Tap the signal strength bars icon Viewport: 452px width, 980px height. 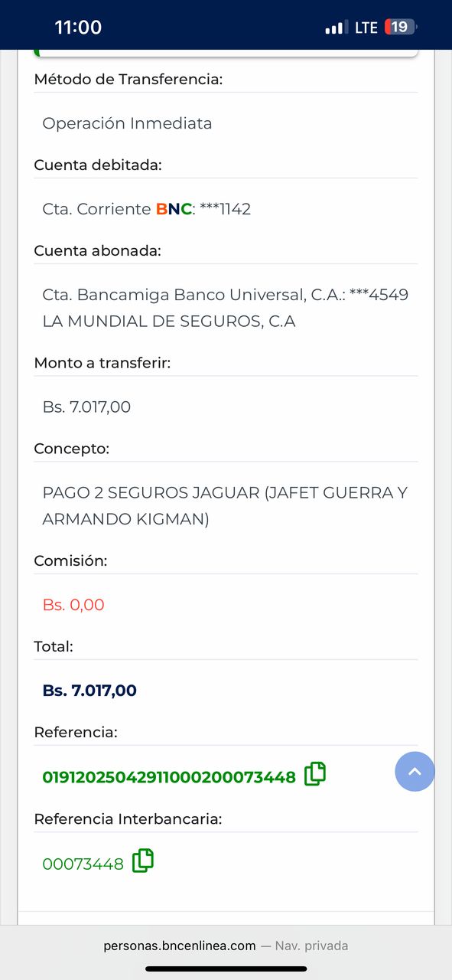coord(337,28)
